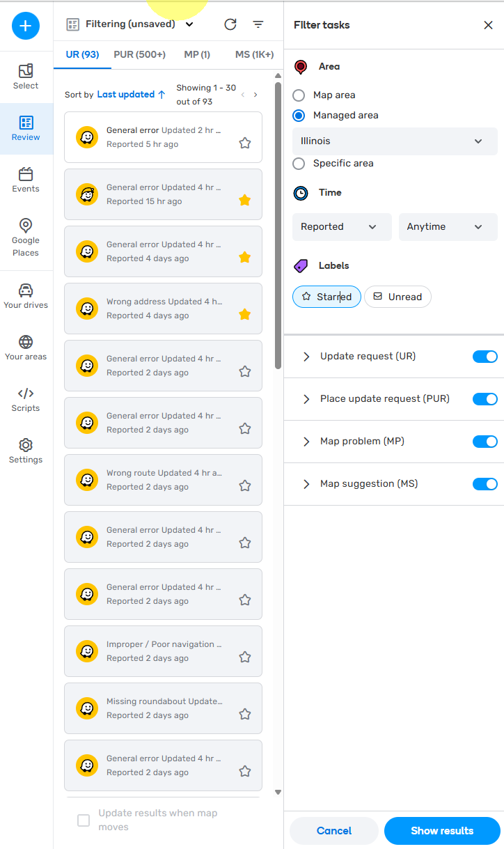
Task: Open the Illinois managed area dropdown
Action: [395, 141]
